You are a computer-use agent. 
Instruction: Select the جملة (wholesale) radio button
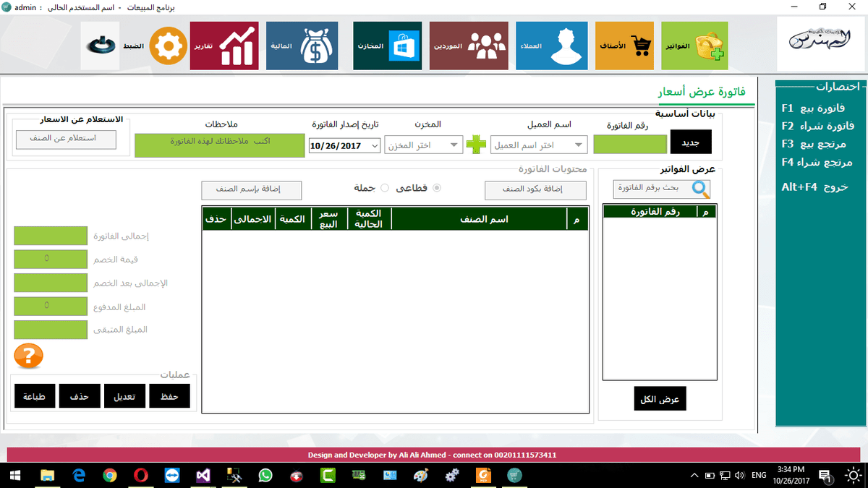pyautogui.click(x=384, y=187)
